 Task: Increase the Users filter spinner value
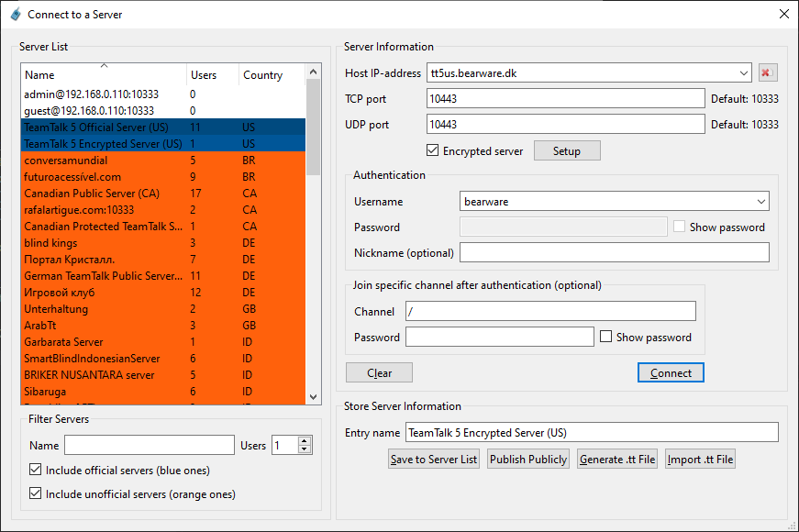pos(305,441)
